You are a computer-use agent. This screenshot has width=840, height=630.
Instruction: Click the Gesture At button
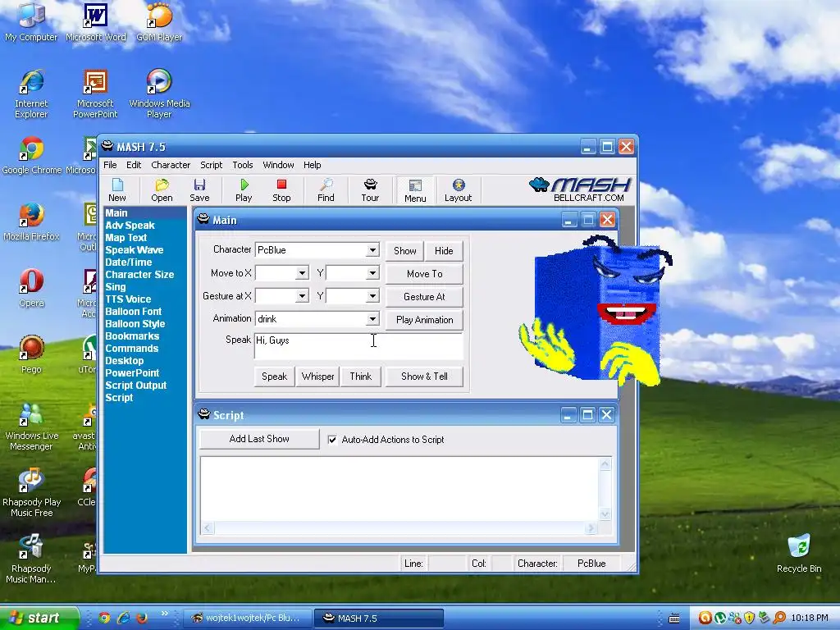pos(424,297)
